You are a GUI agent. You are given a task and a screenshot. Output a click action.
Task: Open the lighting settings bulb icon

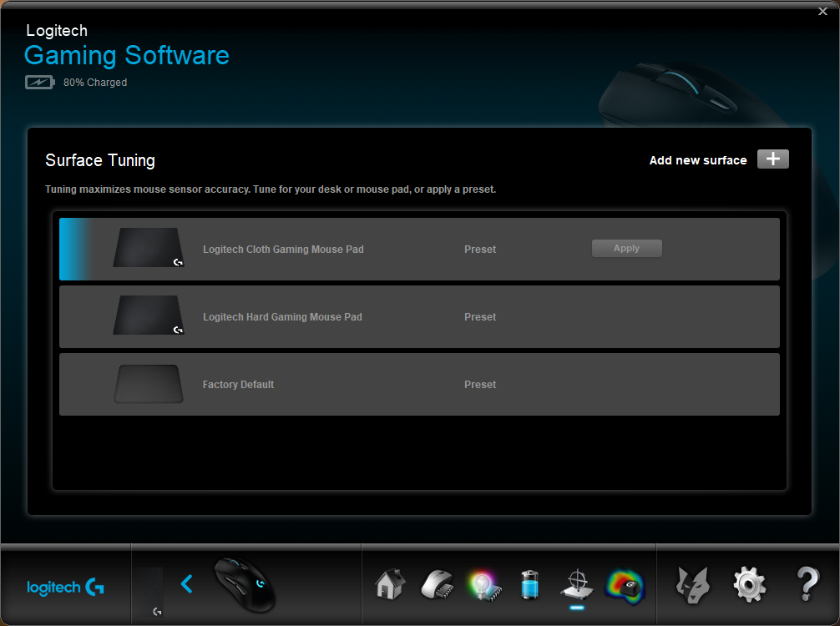pos(484,585)
